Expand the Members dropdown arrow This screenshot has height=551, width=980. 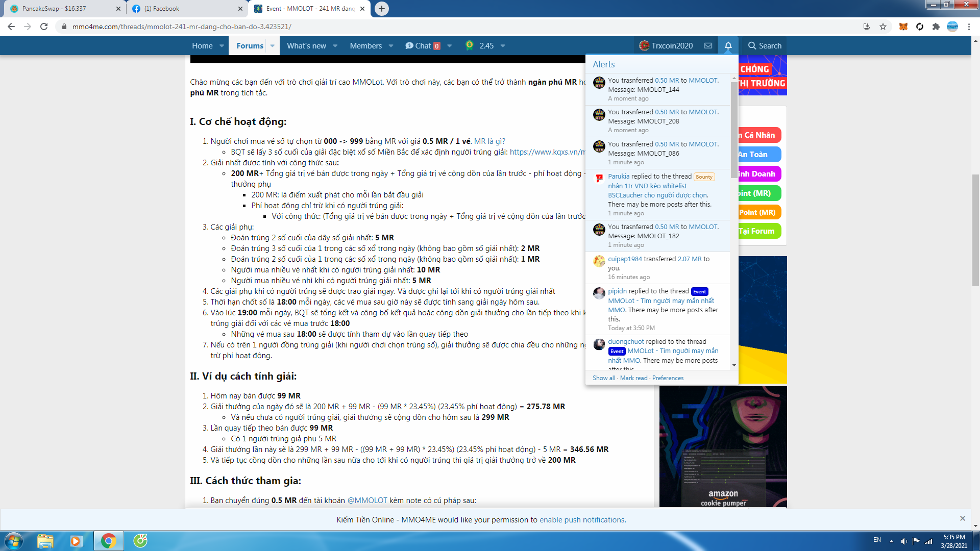click(391, 45)
